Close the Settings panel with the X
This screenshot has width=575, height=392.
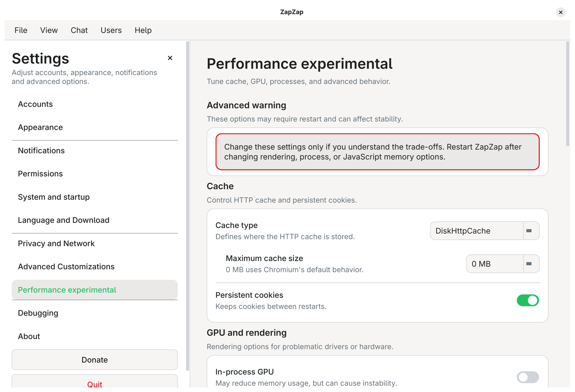tap(170, 58)
